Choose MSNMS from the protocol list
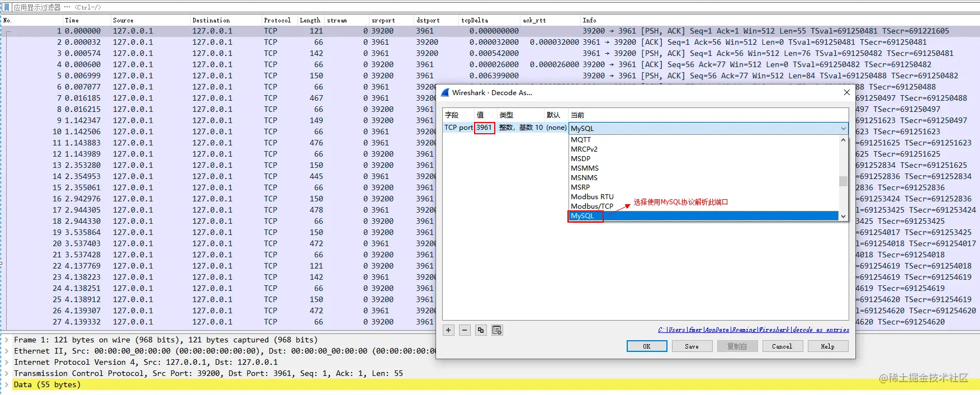This screenshot has height=395, width=980. pyautogui.click(x=704, y=178)
